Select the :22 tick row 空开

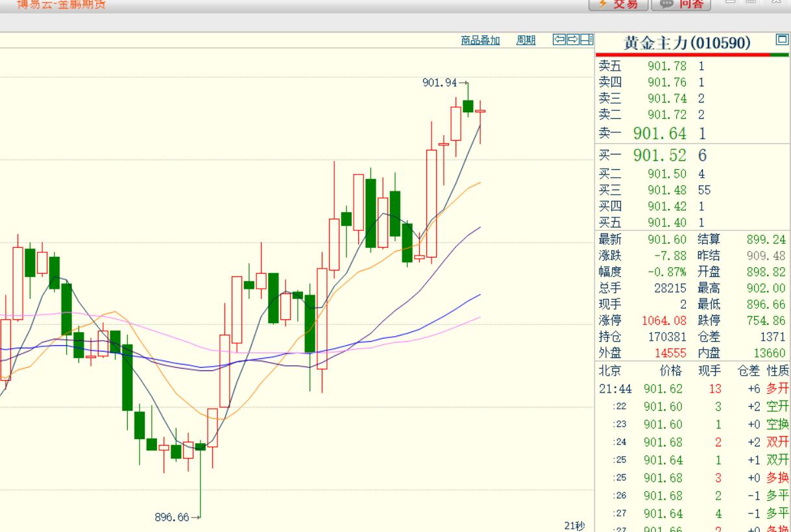tap(693, 407)
